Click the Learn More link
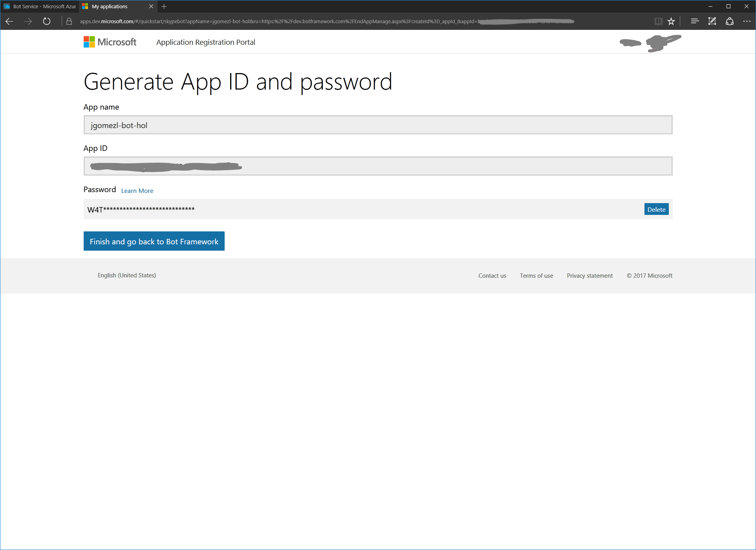The height and width of the screenshot is (550, 756). coord(137,190)
